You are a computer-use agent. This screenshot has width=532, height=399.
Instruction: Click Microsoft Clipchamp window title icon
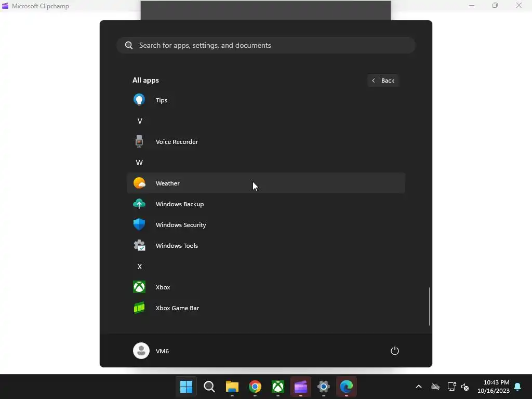(x=5, y=6)
